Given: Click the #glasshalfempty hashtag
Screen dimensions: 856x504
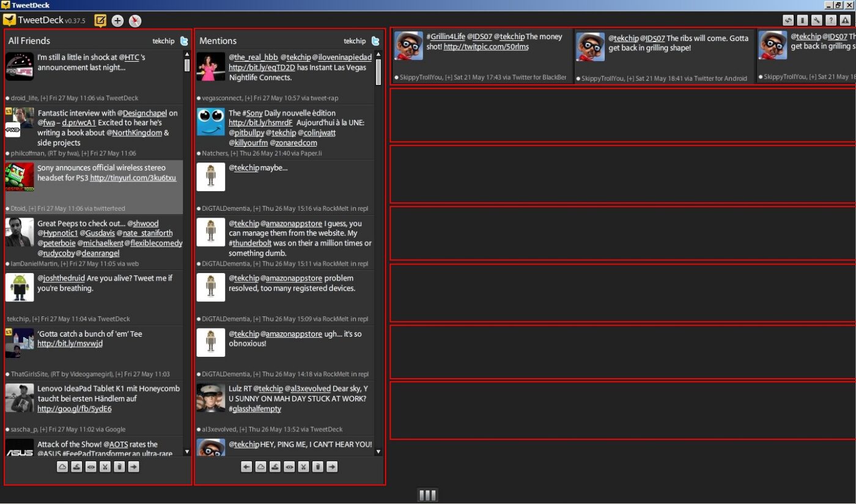Looking at the screenshot, I should coord(255,409).
